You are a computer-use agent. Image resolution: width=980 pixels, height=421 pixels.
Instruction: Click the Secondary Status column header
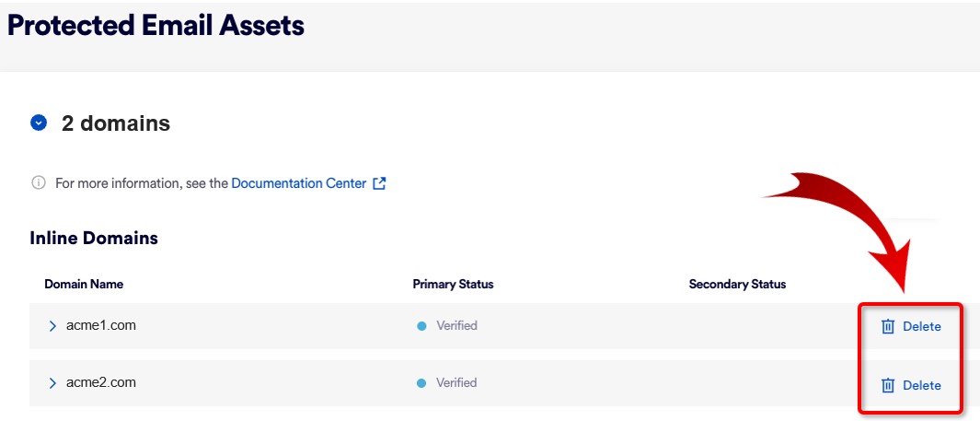pos(737,284)
